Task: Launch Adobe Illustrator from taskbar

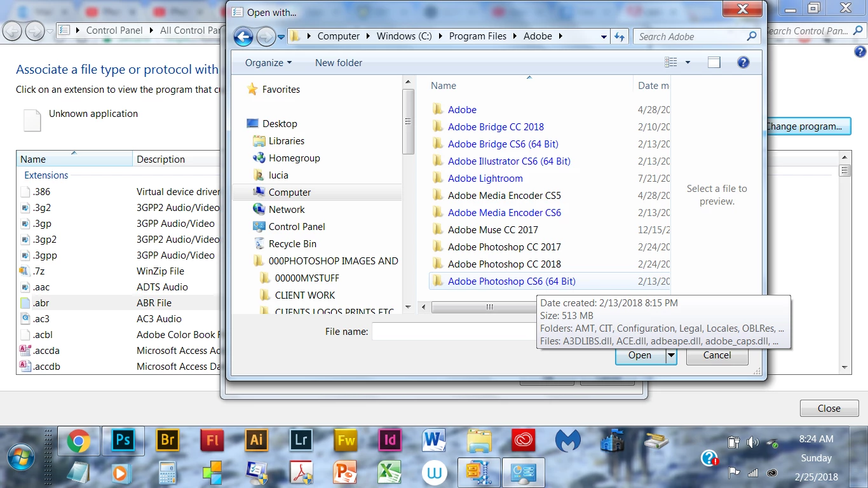Action: point(257,440)
